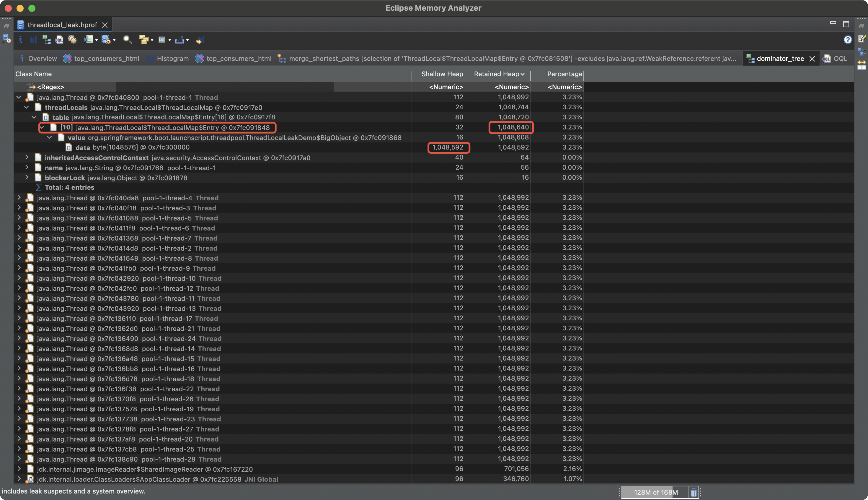Click the help question mark icon
868x500 pixels.
847,40
